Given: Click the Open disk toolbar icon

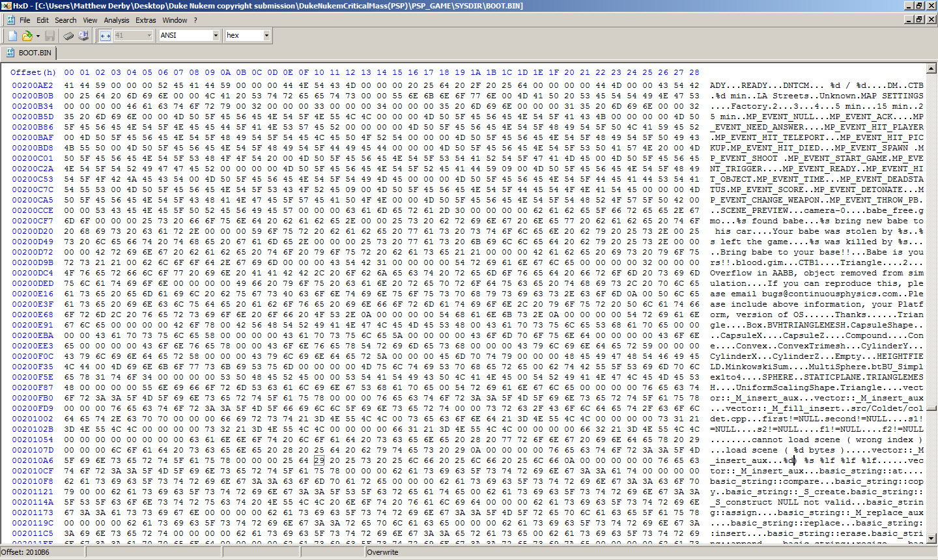Looking at the screenshot, I should [83, 36].
